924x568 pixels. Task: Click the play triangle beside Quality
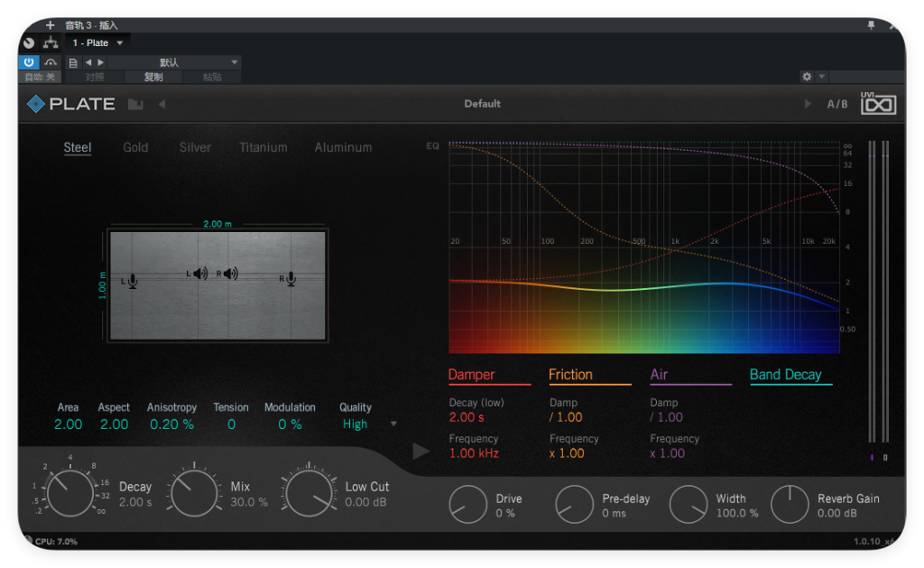pyautogui.click(x=420, y=452)
